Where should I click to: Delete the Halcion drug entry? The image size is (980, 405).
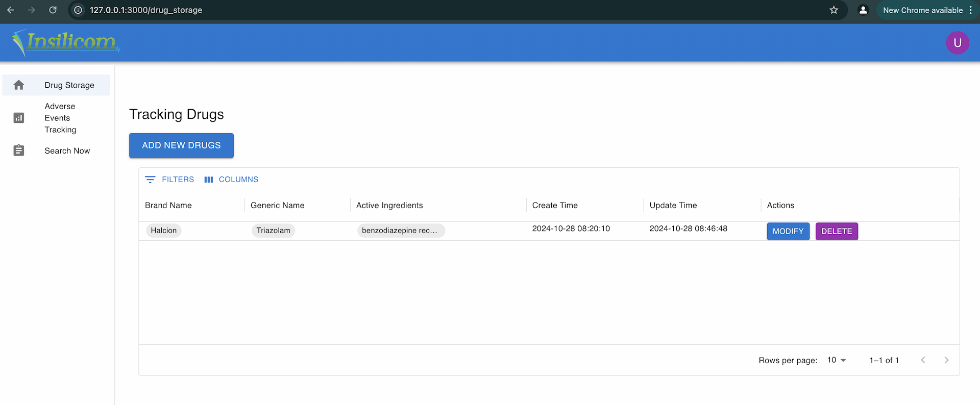837,231
